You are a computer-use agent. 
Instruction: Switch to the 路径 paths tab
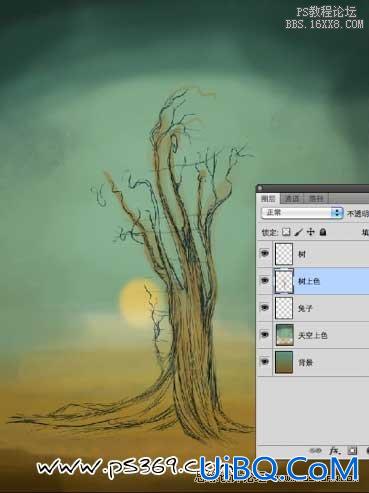click(x=316, y=199)
